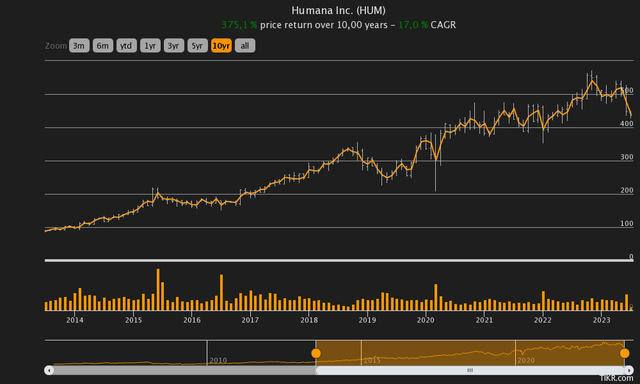Click the tallest volume bar in mid-2015
Screen dimensions: 640x384
tap(158, 289)
